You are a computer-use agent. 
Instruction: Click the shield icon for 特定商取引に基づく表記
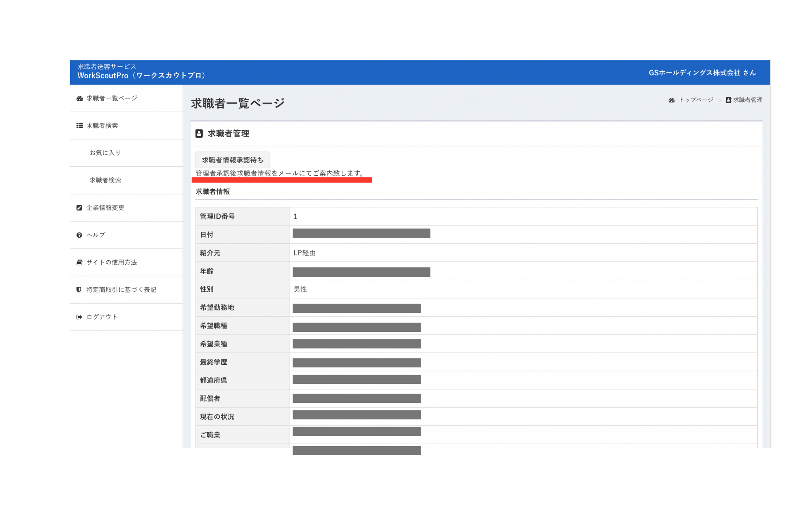(x=79, y=290)
